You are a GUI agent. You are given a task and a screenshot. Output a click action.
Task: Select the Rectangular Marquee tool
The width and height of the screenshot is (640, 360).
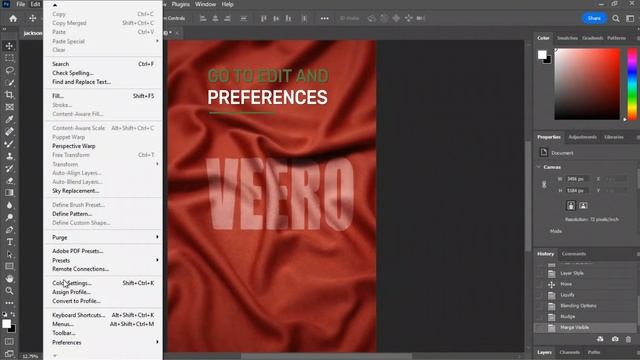[x=9, y=58]
